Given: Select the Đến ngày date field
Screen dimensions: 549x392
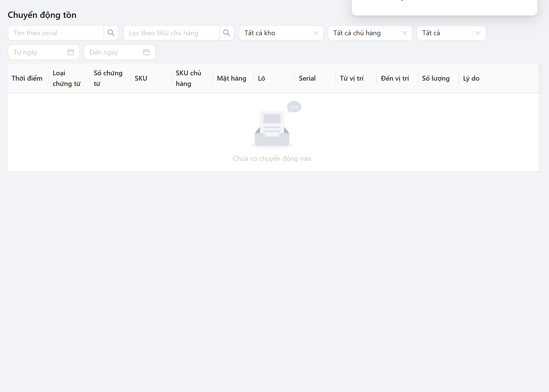Looking at the screenshot, I should [x=120, y=52].
